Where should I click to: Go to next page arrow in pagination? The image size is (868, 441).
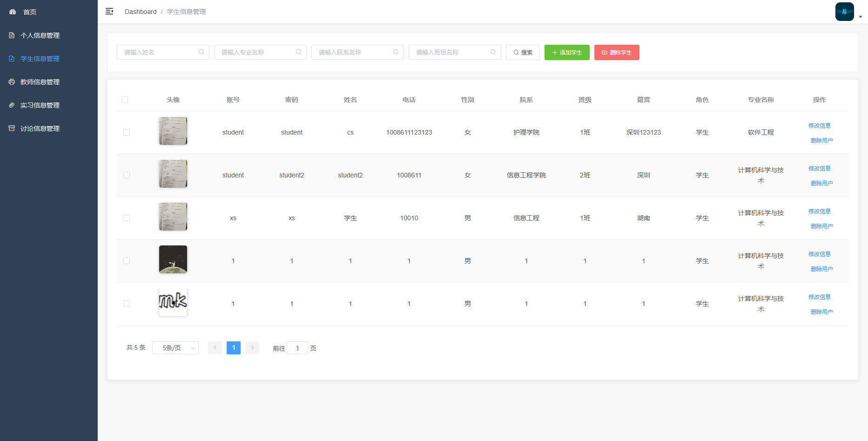pos(252,348)
